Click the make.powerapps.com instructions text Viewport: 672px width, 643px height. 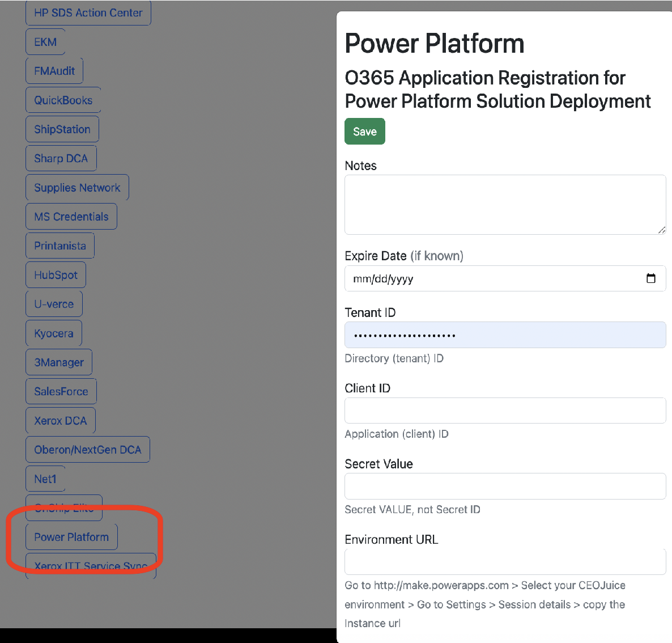pos(484,604)
